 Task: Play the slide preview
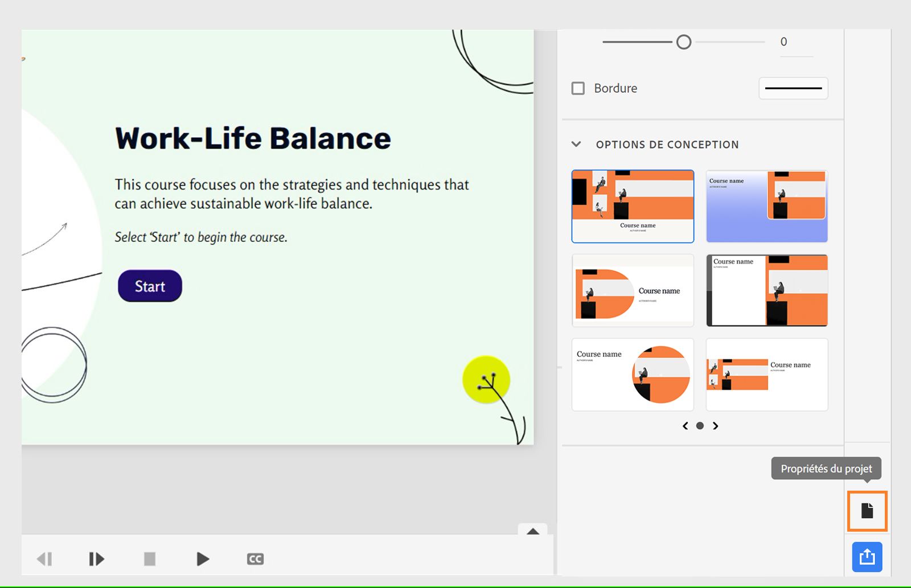[x=203, y=559]
